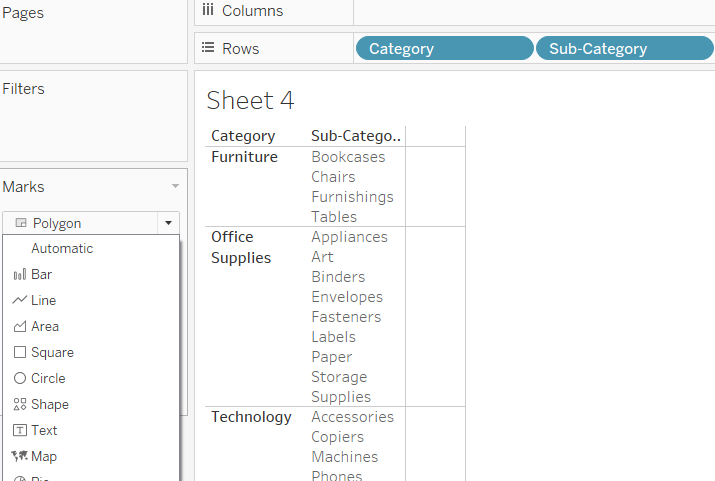Pick the Area mark type icon
This screenshot has width=715, height=481.
pos(20,326)
